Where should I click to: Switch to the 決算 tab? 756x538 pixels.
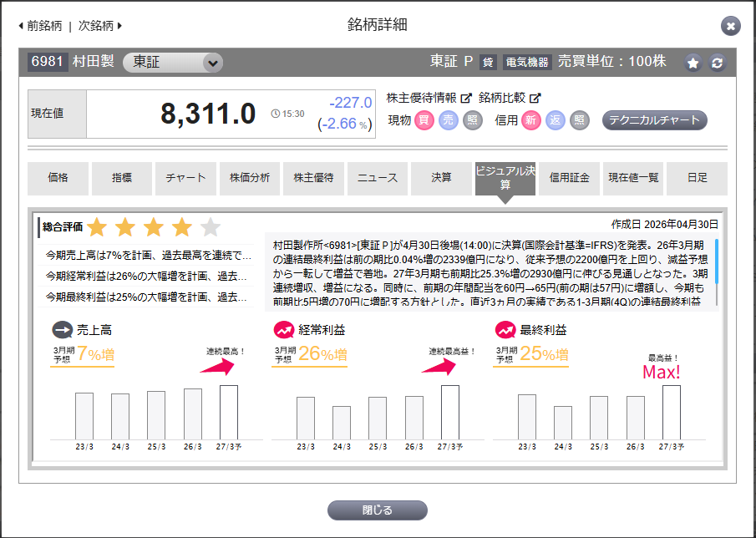[x=441, y=179]
